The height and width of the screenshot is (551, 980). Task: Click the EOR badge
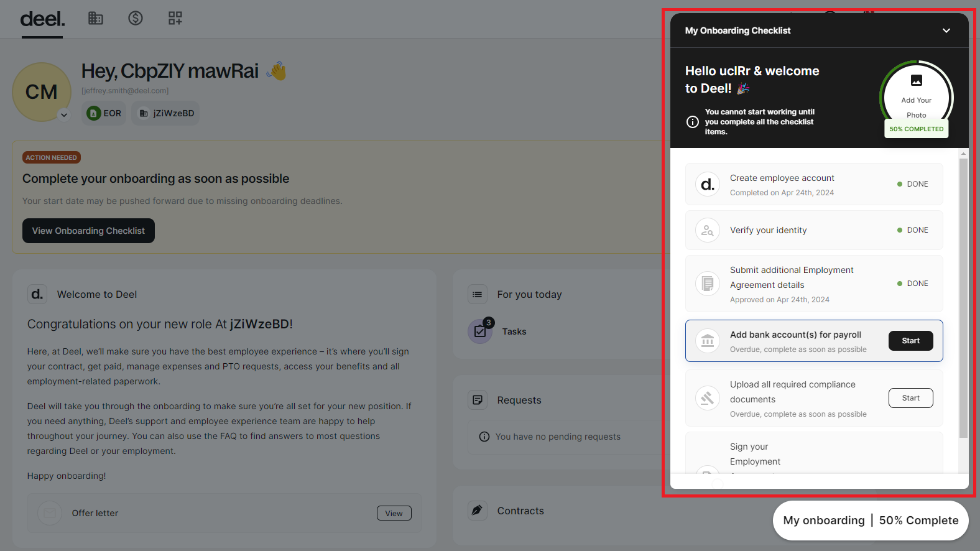(x=104, y=113)
